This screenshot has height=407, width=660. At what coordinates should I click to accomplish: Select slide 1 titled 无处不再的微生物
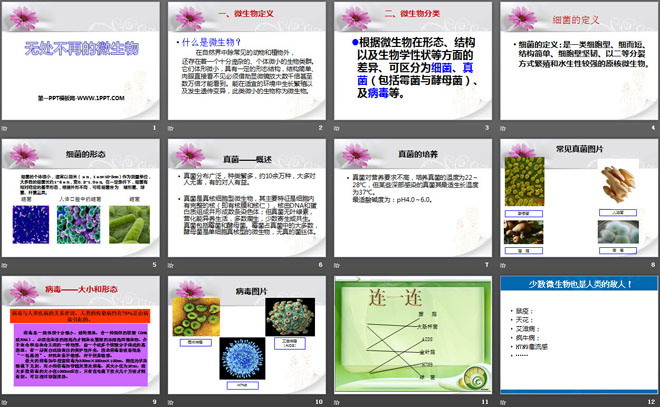click(81, 61)
